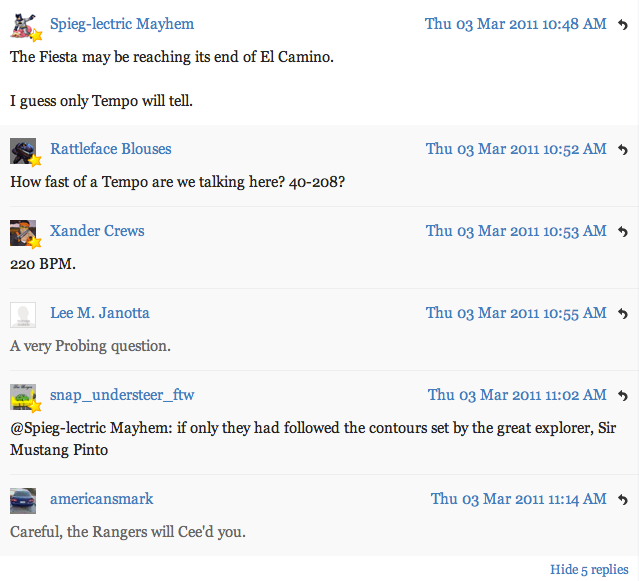The image size is (639, 581).
Task: Click the text 'I guess only Tempo will tell.'
Action: click(x=101, y=101)
